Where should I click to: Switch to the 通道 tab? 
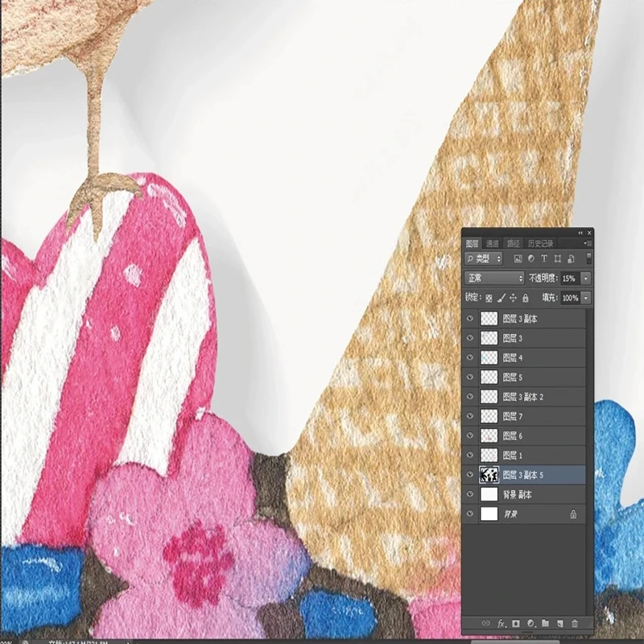tap(493, 244)
